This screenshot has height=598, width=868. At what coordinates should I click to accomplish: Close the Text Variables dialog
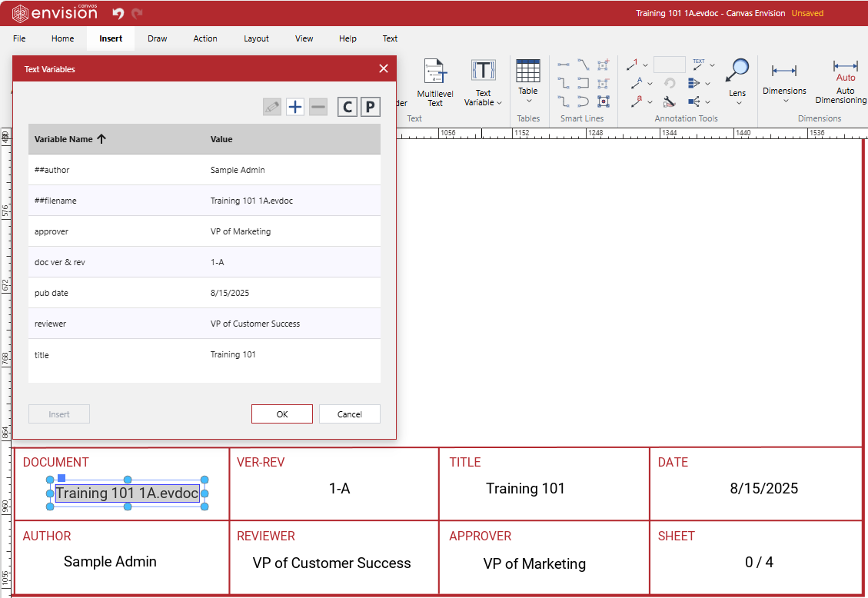point(384,68)
